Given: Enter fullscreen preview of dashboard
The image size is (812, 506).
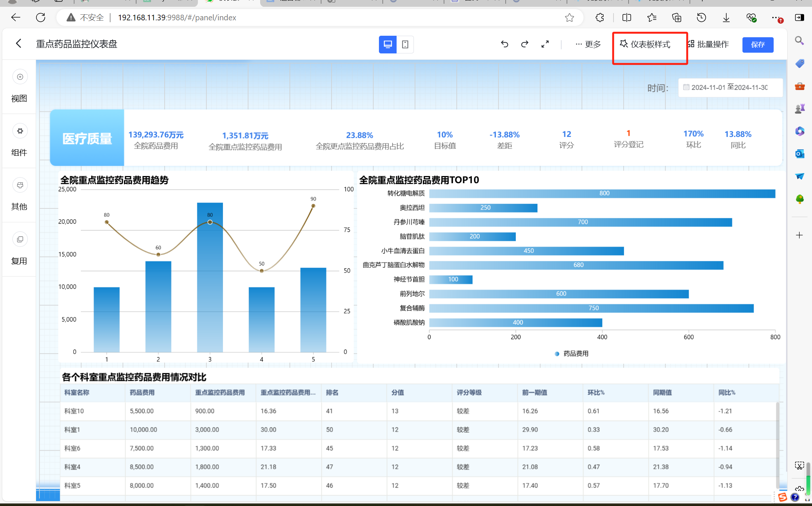Looking at the screenshot, I should (545, 44).
